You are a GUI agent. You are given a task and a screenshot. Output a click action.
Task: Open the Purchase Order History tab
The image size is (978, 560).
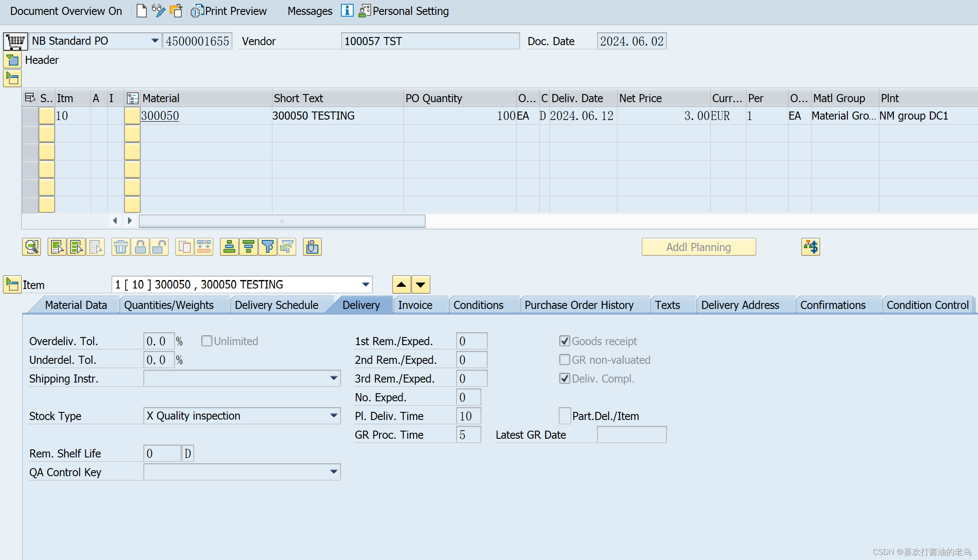click(579, 305)
